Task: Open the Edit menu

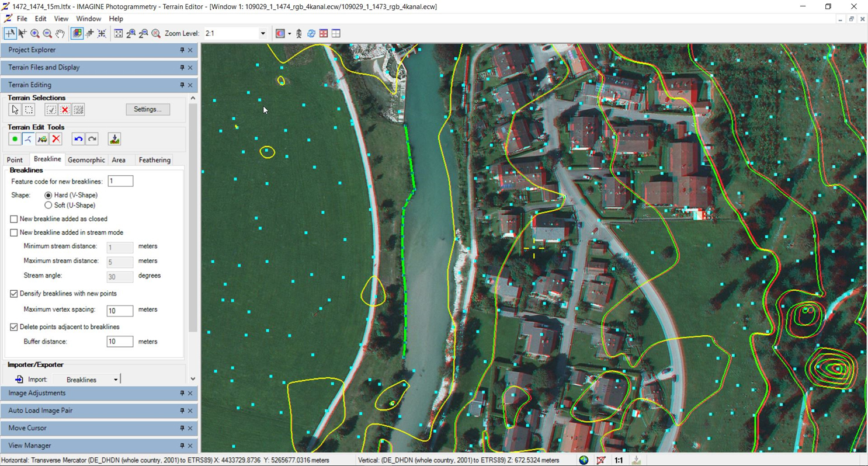Action: 40,19
